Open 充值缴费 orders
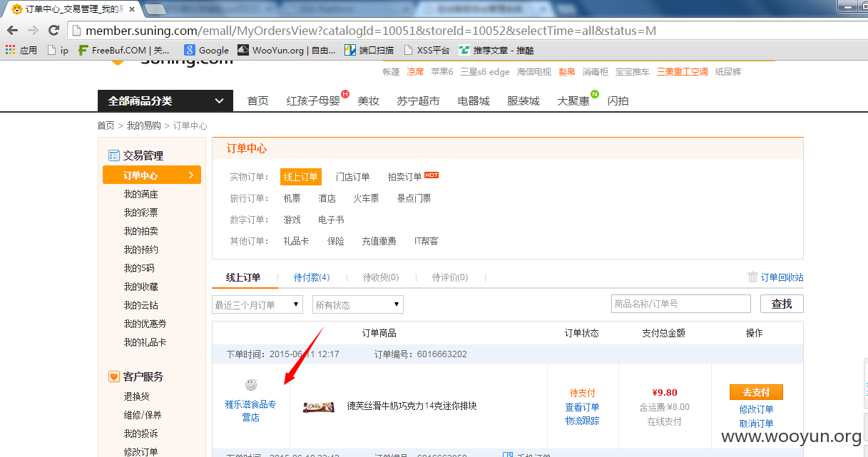Image resolution: width=868 pixels, height=457 pixels. pyautogui.click(x=379, y=241)
